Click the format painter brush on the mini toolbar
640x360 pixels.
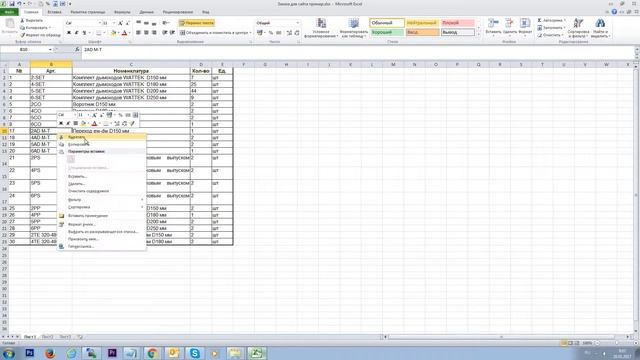132,123
